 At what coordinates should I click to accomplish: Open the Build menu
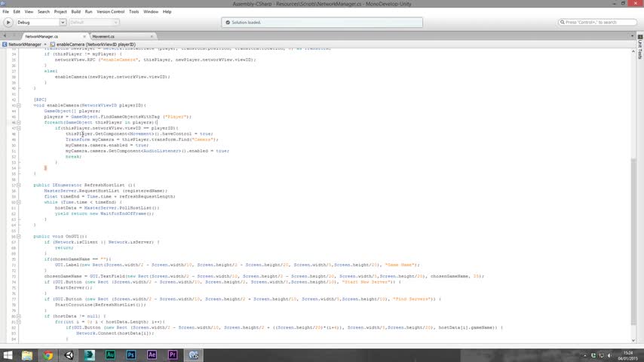click(76, 11)
